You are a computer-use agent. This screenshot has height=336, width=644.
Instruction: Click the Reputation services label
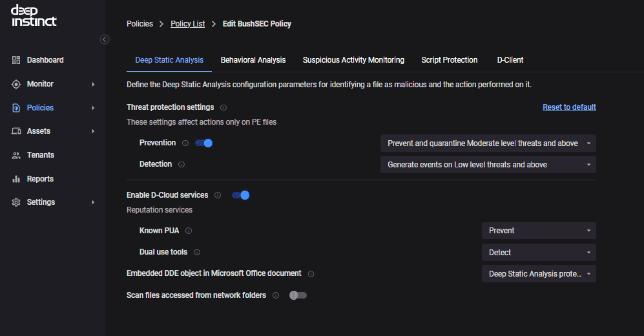coord(160,210)
